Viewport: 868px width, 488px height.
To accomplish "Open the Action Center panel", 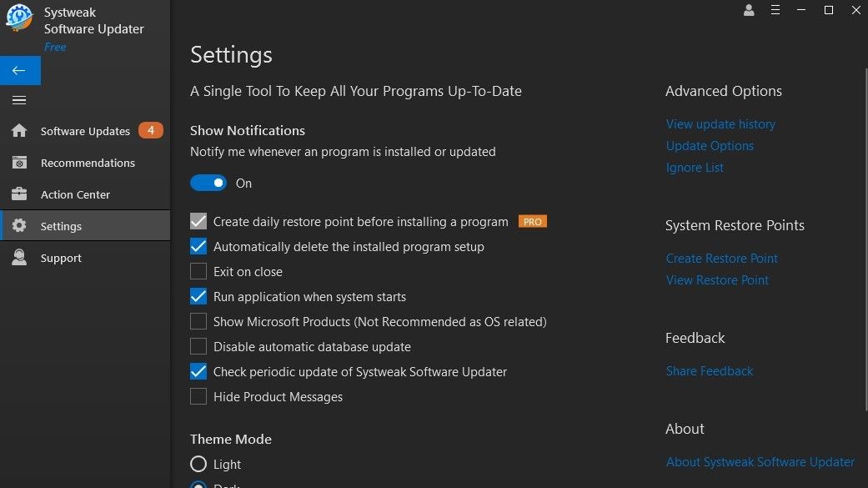I will tap(75, 194).
